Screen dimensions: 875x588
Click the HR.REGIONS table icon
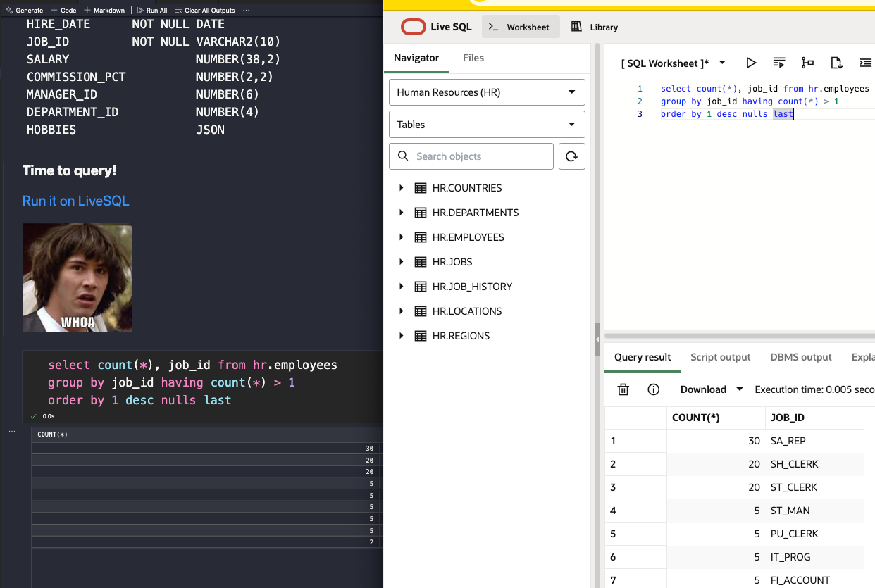(x=421, y=336)
